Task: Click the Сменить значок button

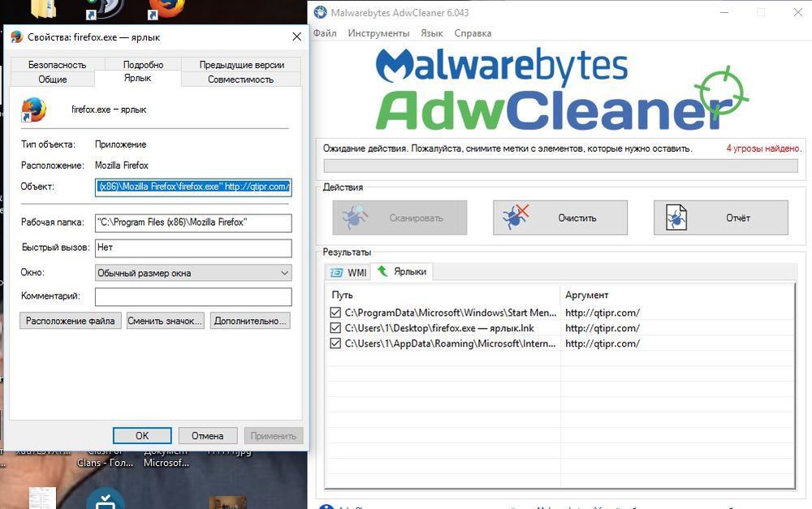Action: pos(165,321)
